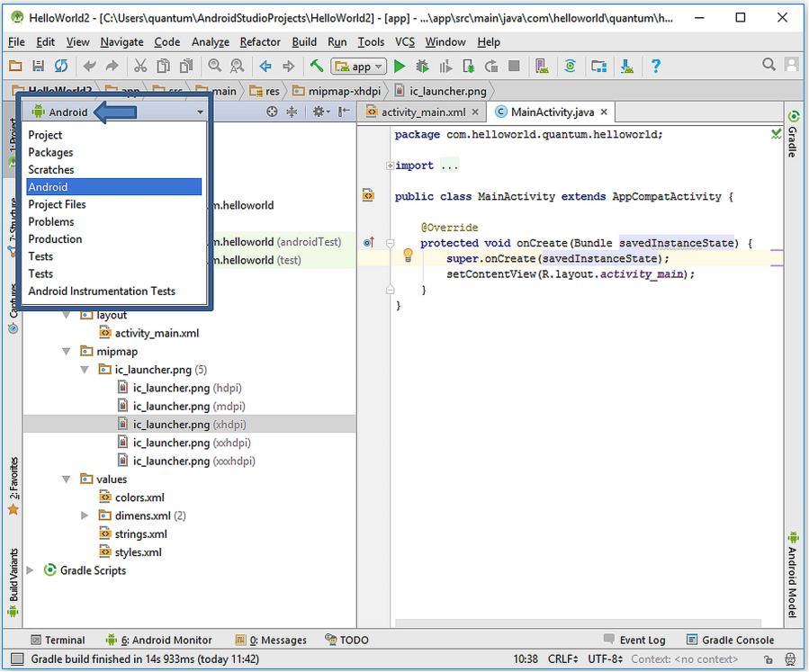
Task: Collapse the values folder
Action: (x=66, y=479)
